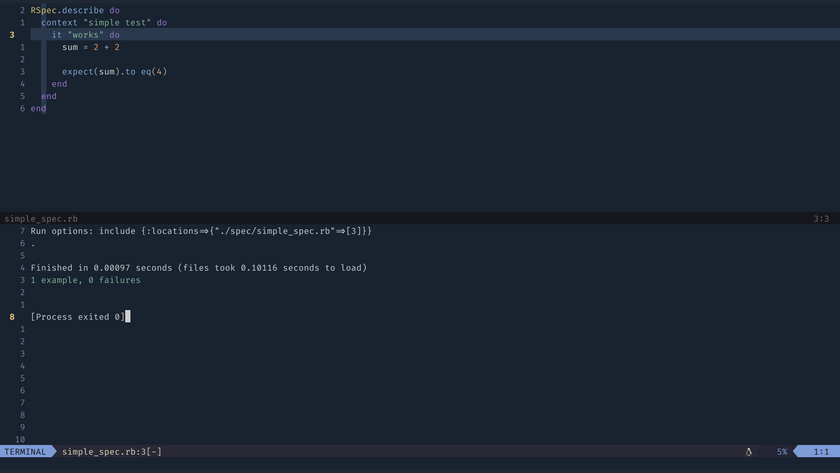
Task: Click the simple_spec.rb:3[-] buffer name in statusline
Action: click(111, 452)
